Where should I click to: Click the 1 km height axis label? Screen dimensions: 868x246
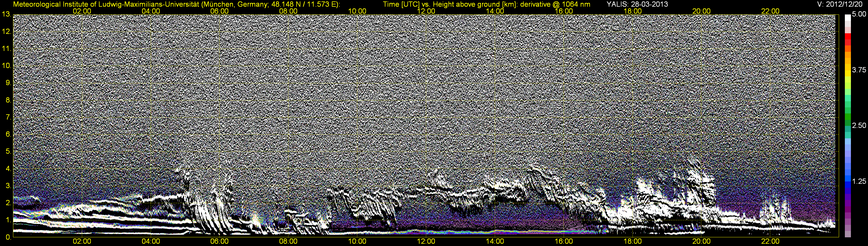(x=8, y=220)
